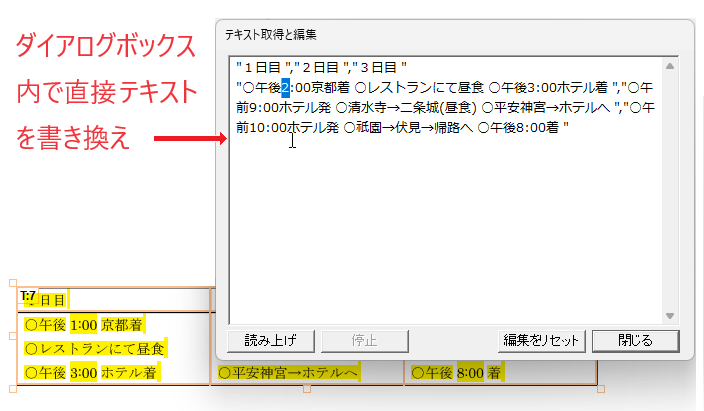The image size is (704, 411).
Task: Click ○レストランにて昼食 in the table
Action: [x=95, y=349]
